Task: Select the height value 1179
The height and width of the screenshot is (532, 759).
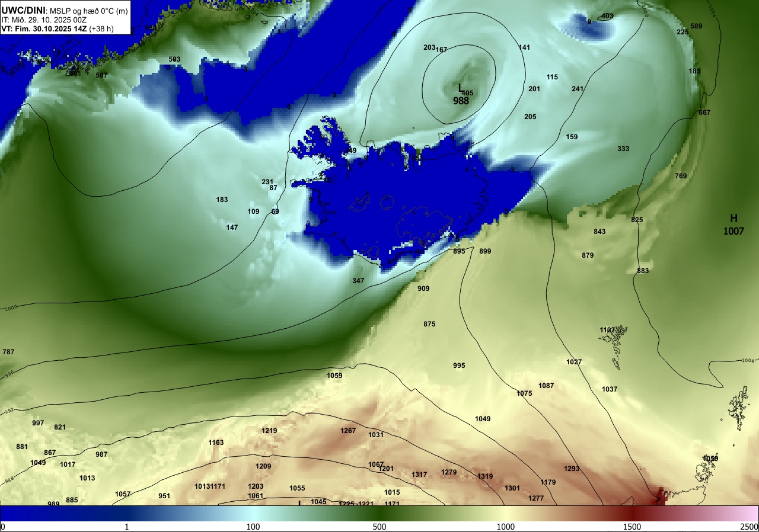Action: [548, 482]
